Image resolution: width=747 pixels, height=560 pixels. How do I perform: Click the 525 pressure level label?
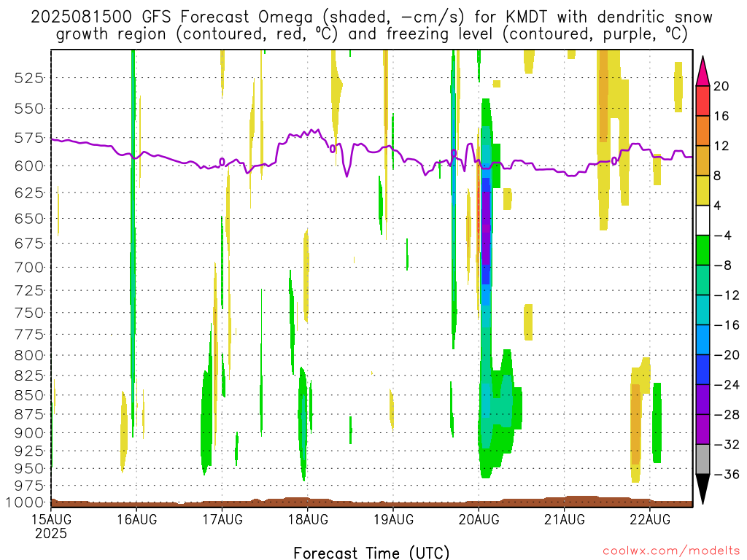point(29,77)
